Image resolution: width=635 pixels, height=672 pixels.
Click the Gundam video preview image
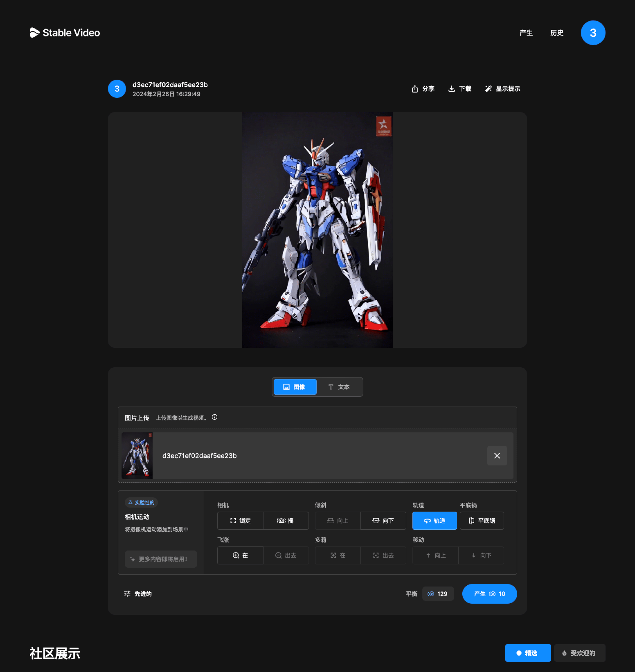click(x=317, y=230)
